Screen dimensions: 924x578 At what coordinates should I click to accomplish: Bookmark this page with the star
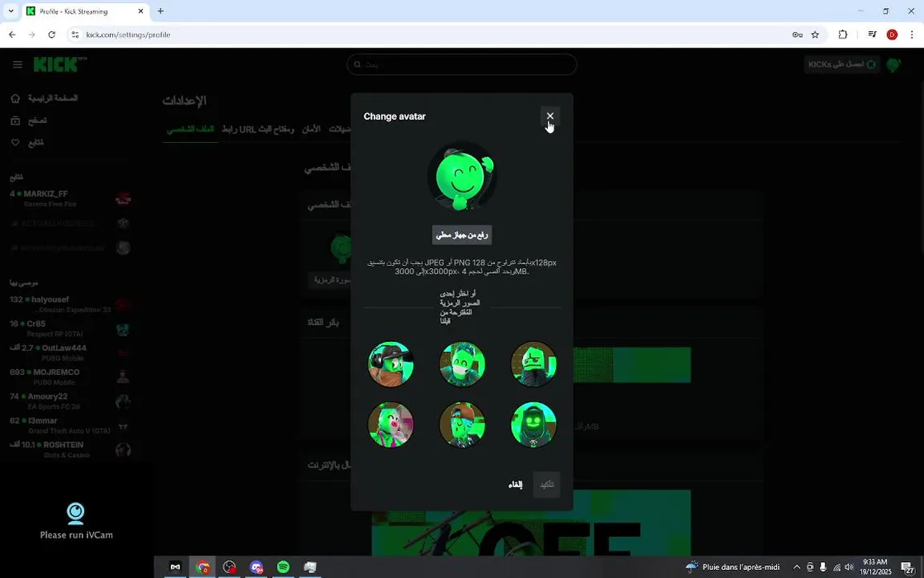point(815,35)
